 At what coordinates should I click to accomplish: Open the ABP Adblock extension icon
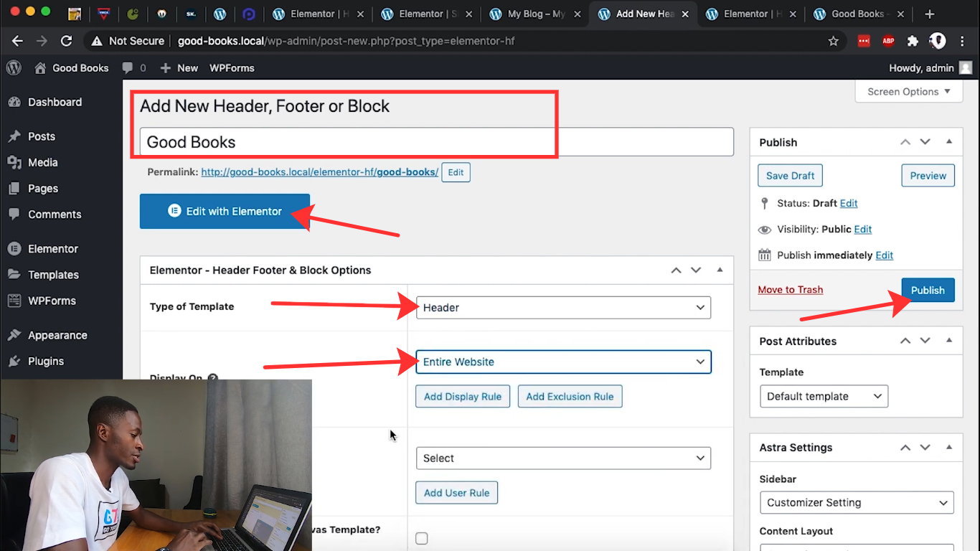pos(888,41)
